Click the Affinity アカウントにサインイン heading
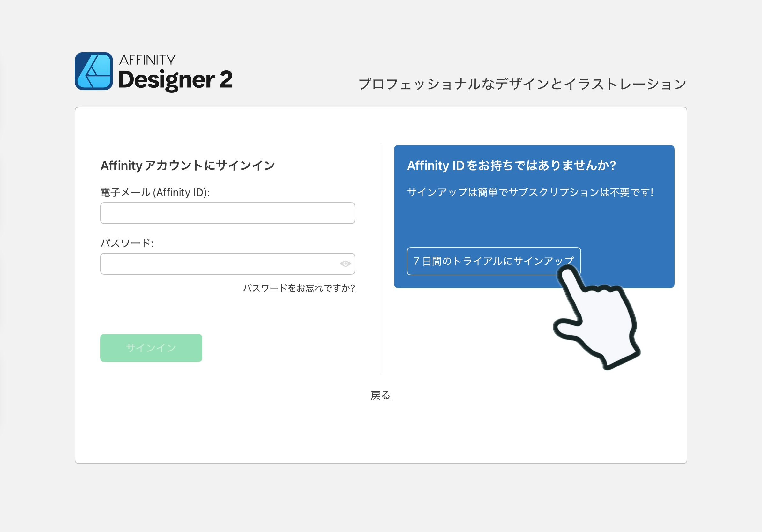762x532 pixels. [188, 165]
